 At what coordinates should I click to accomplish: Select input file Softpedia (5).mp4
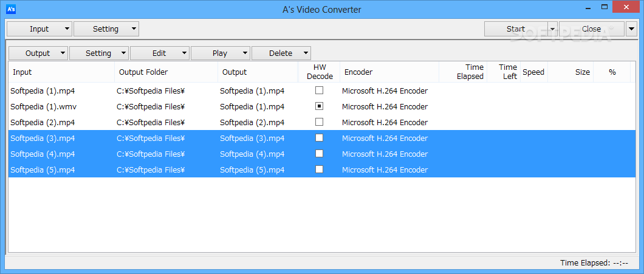pos(43,170)
